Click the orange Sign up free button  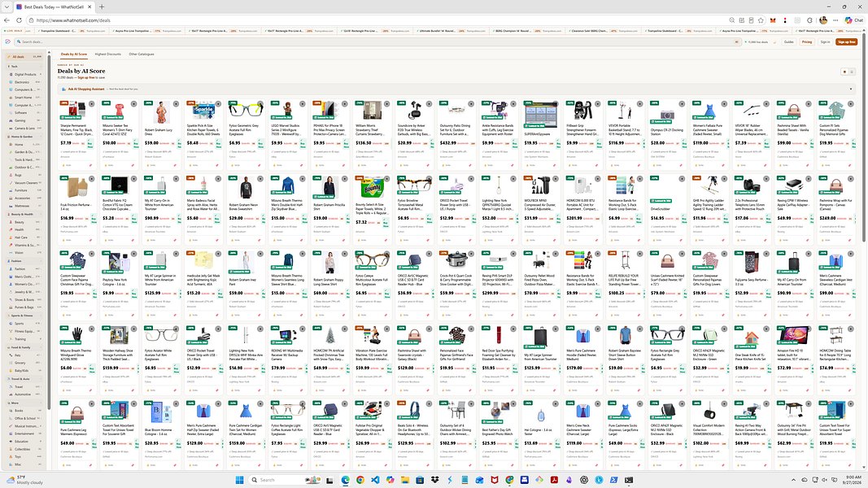(846, 42)
